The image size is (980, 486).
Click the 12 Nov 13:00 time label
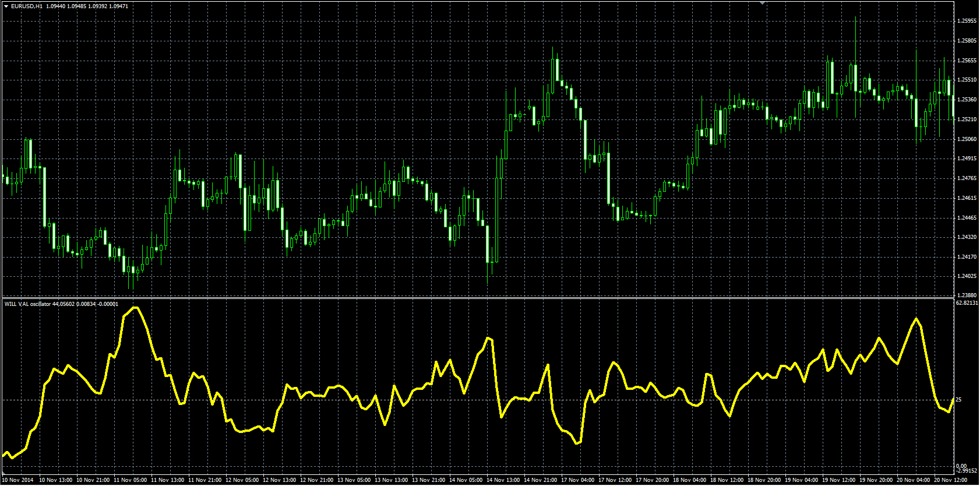[x=280, y=480]
